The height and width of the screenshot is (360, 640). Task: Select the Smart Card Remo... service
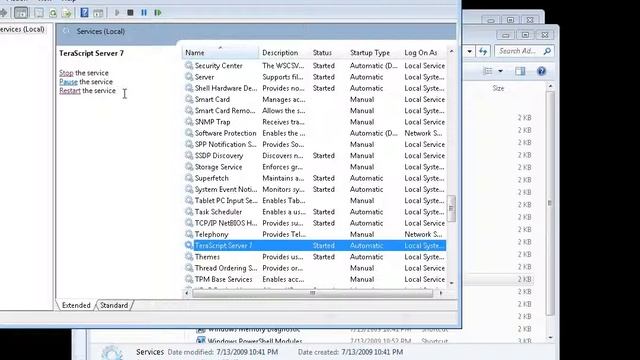point(225,111)
